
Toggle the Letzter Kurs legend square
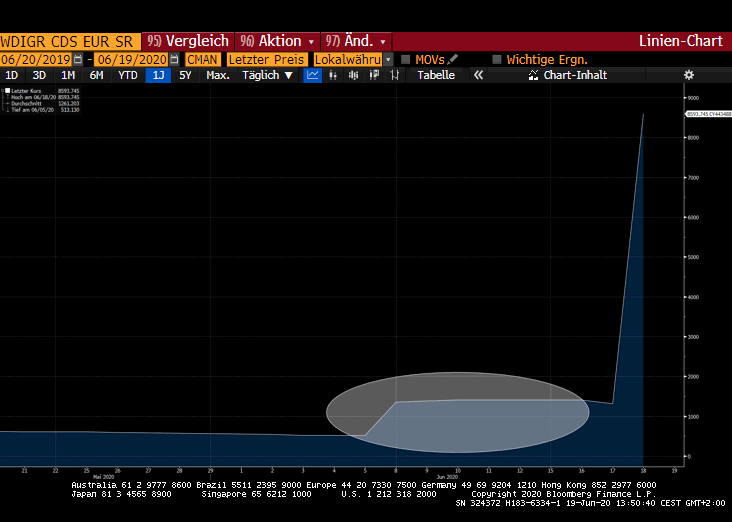click(7, 91)
